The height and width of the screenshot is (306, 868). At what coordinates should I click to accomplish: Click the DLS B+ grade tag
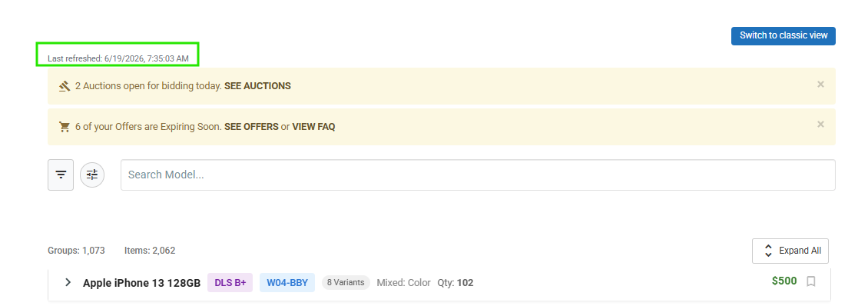[x=230, y=282]
